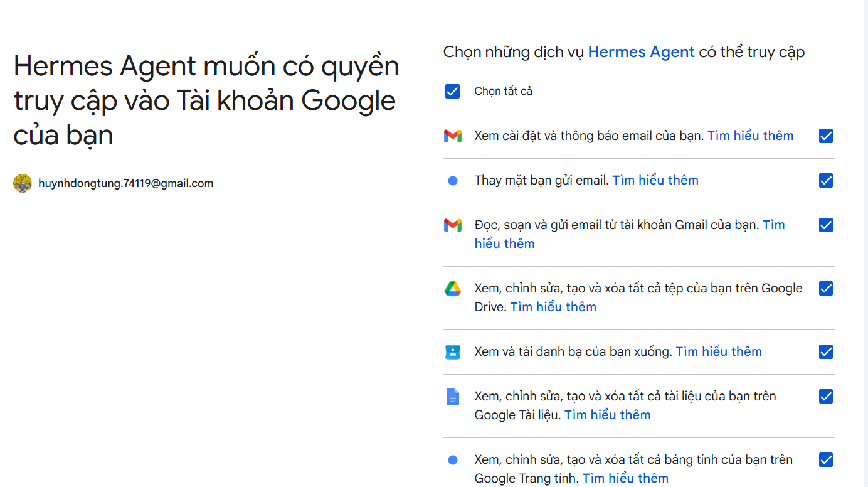Image resolution: width=868 pixels, height=487 pixels.
Task: Click the Google Drive icon
Action: coord(453,289)
